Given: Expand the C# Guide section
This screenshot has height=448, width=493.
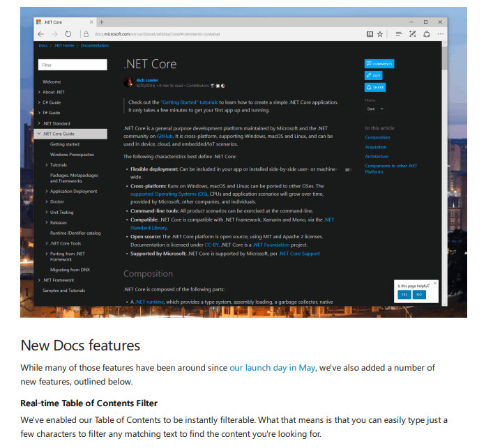Looking at the screenshot, I should pos(39,102).
